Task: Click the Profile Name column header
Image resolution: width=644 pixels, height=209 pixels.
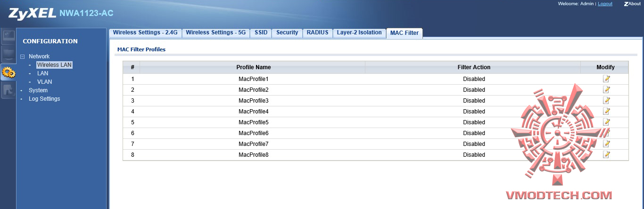Action: click(253, 67)
